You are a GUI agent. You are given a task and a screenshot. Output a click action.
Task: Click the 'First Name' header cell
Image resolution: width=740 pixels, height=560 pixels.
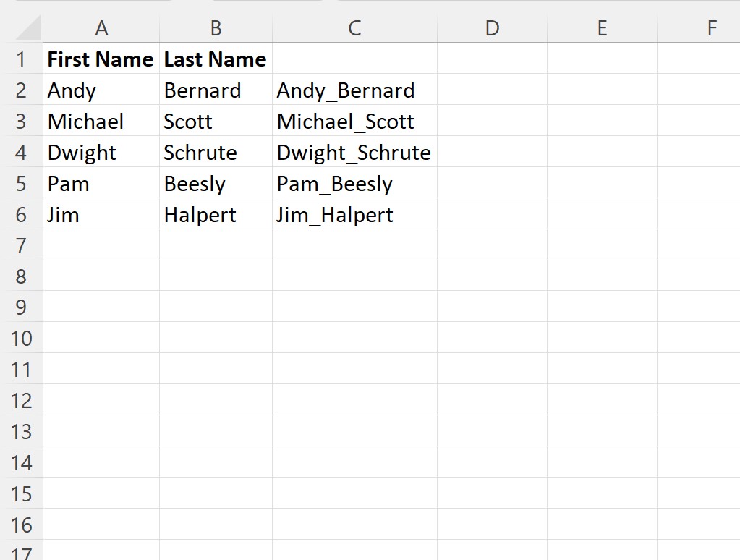click(x=101, y=59)
